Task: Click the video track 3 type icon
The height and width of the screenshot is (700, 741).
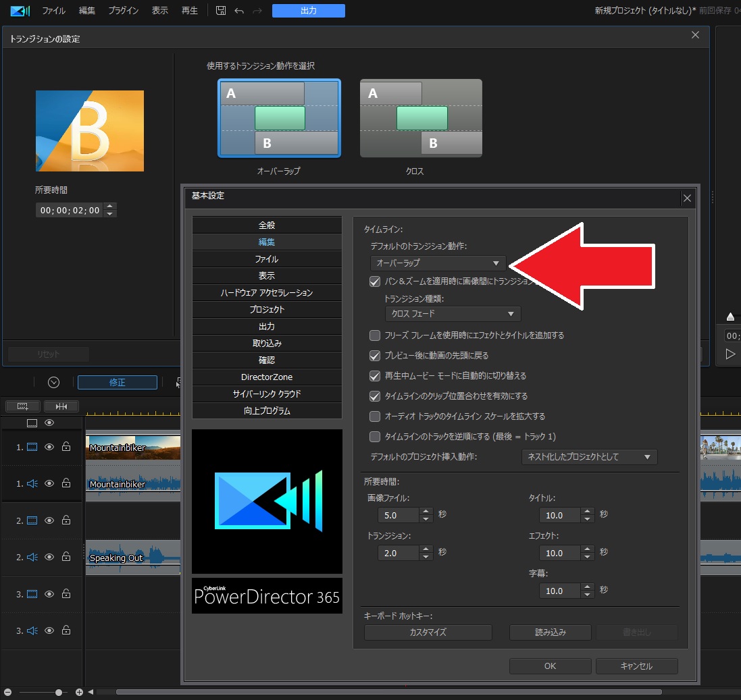Action: point(32,594)
